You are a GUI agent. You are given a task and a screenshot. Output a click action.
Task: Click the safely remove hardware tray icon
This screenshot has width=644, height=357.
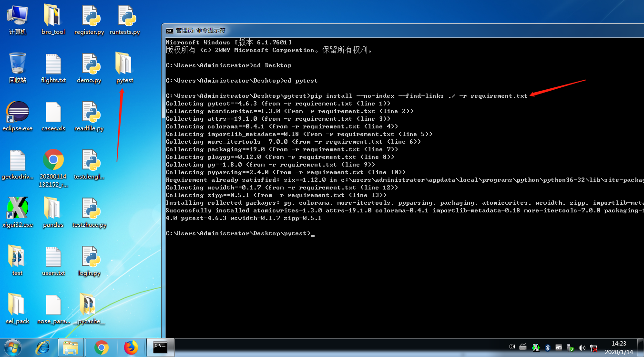pyautogui.click(x=571, y=347)
